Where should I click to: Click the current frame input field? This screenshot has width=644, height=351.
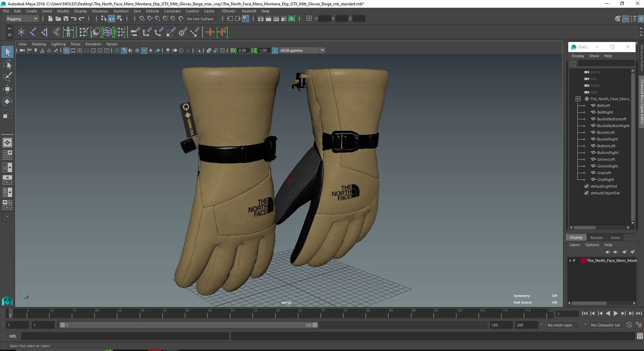[567, 314]
